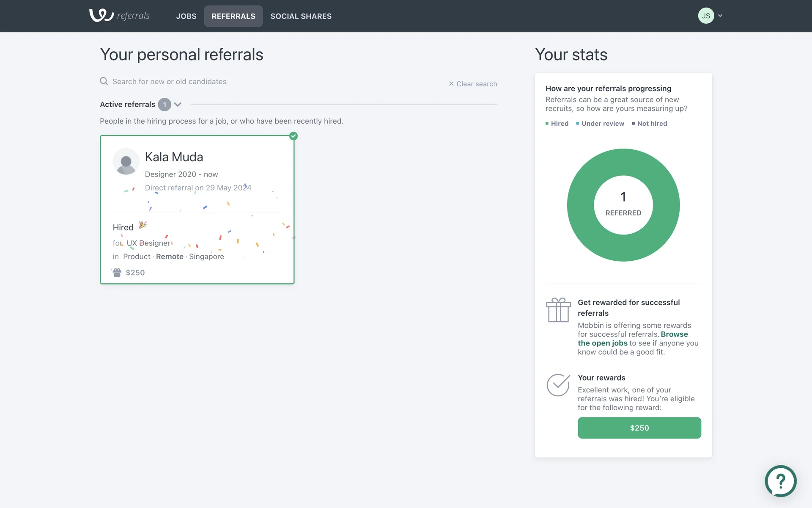Open the help question mark bubble
Viewport: 812px width, 508px height.
pos(780,481)
